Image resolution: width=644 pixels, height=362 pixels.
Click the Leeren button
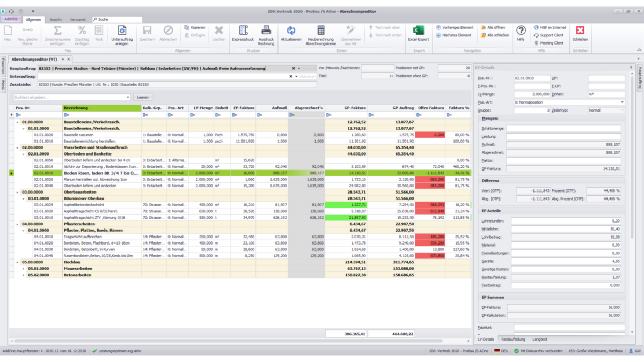(x=142, y=97)
